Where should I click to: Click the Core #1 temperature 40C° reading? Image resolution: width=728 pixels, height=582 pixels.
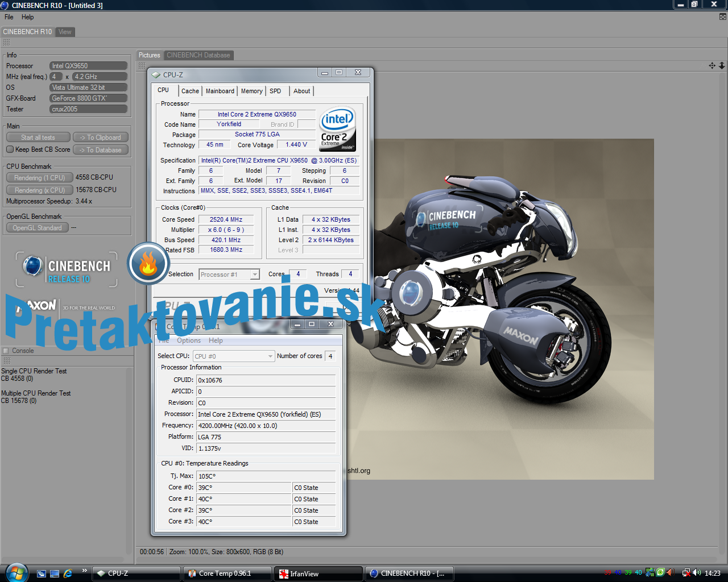[243, 499]
